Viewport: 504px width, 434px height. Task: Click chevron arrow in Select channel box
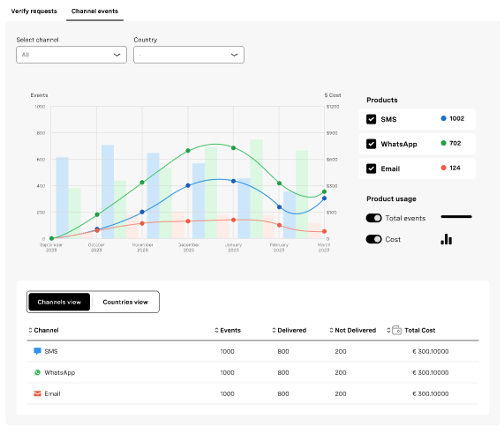(117, 55)
